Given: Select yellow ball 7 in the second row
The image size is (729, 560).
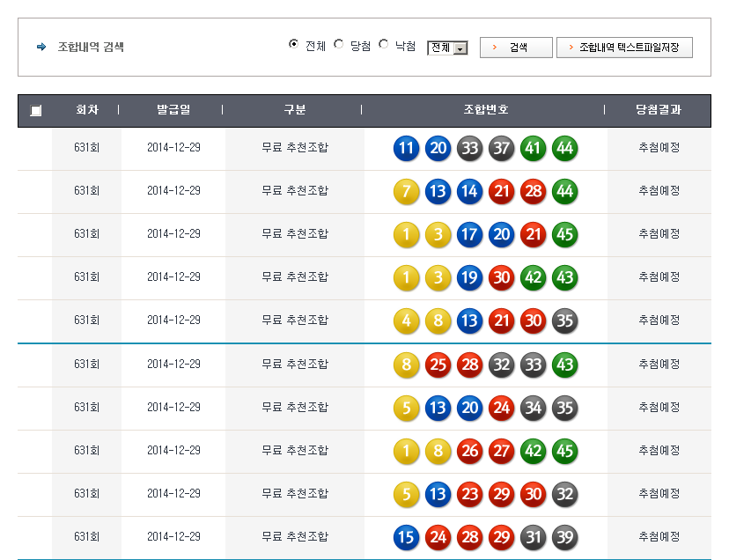Looking at the screenshot, I should (406, 191).
